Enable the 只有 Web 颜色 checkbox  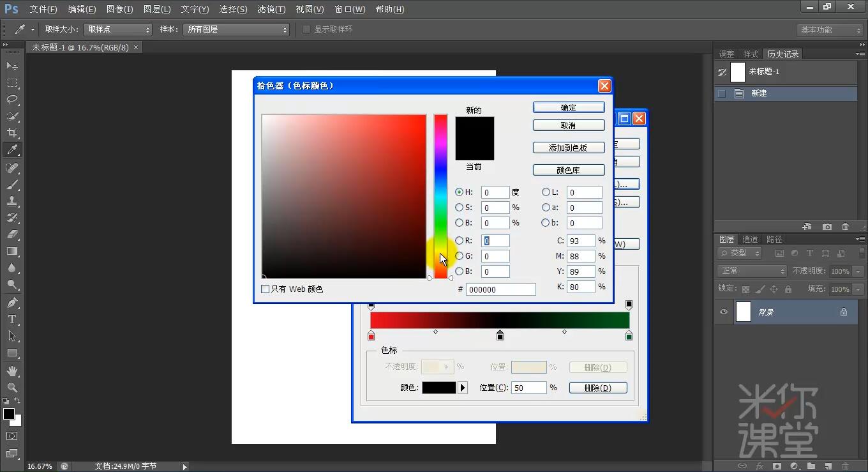click(265, 289)
